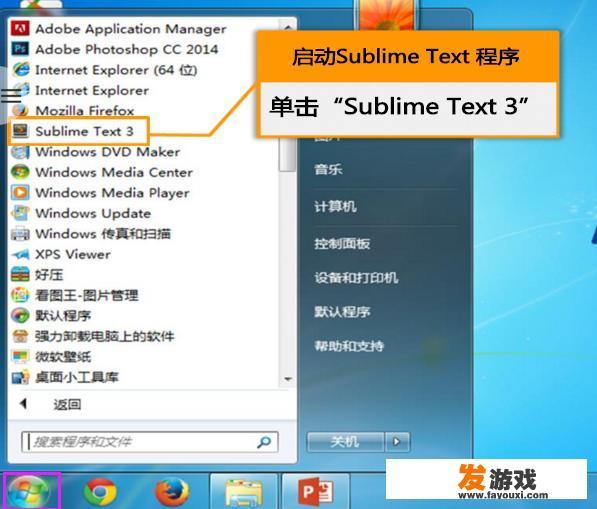Open Google Chrome from the taskbar

tap(100, 491)
